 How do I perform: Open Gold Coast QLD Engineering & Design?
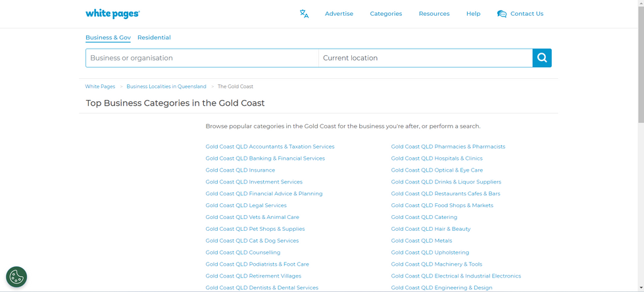click(441, 288)
